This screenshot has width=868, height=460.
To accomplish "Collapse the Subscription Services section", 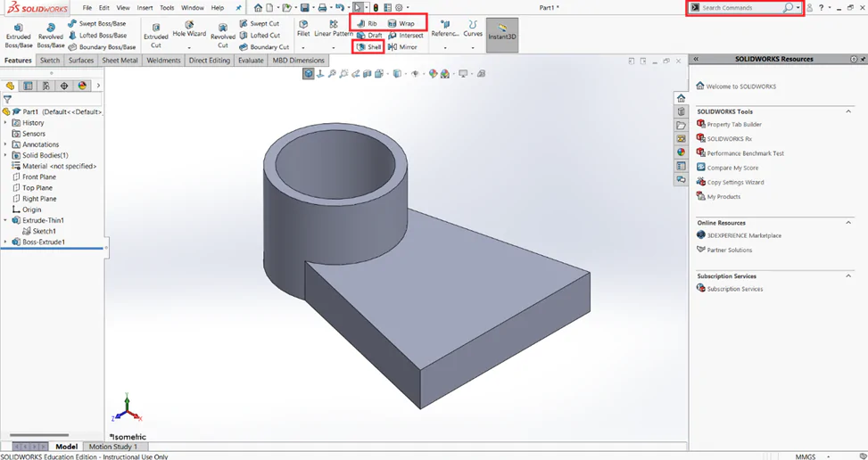I will point(848,275).
